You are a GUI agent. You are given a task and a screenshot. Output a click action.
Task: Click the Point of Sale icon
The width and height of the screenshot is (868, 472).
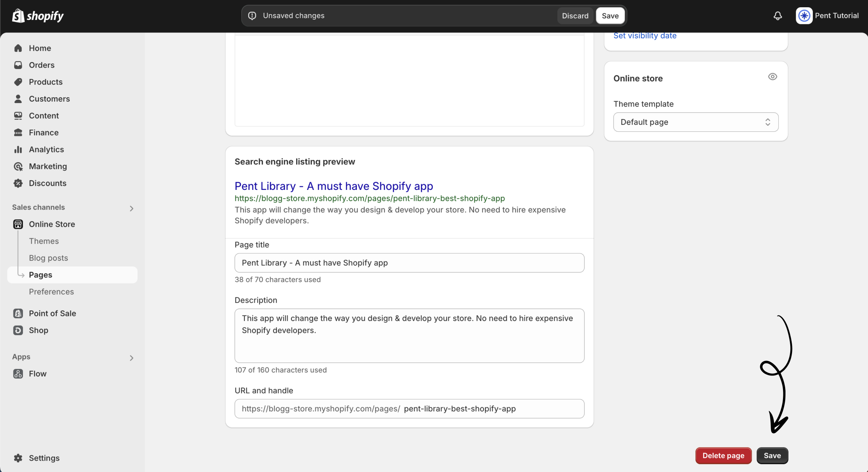18,313
